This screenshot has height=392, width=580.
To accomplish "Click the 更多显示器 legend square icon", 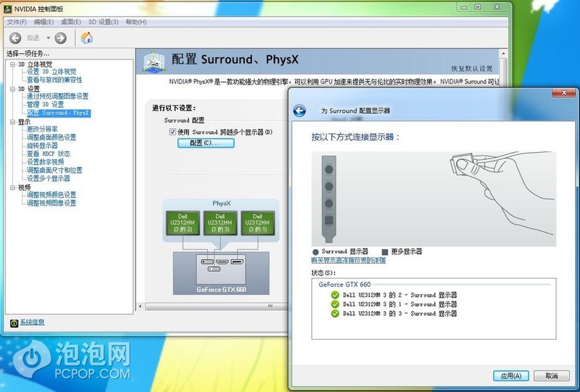I will tap(385, 252).
